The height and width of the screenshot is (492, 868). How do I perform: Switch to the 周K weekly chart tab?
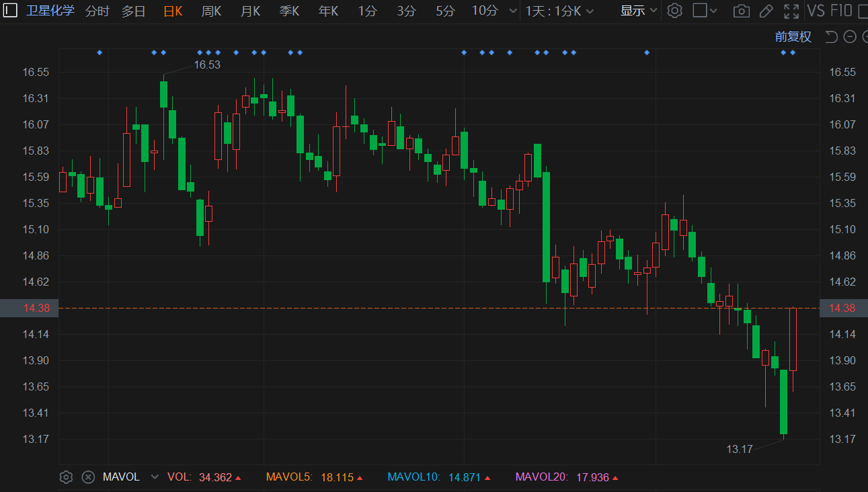pos(211,11)
